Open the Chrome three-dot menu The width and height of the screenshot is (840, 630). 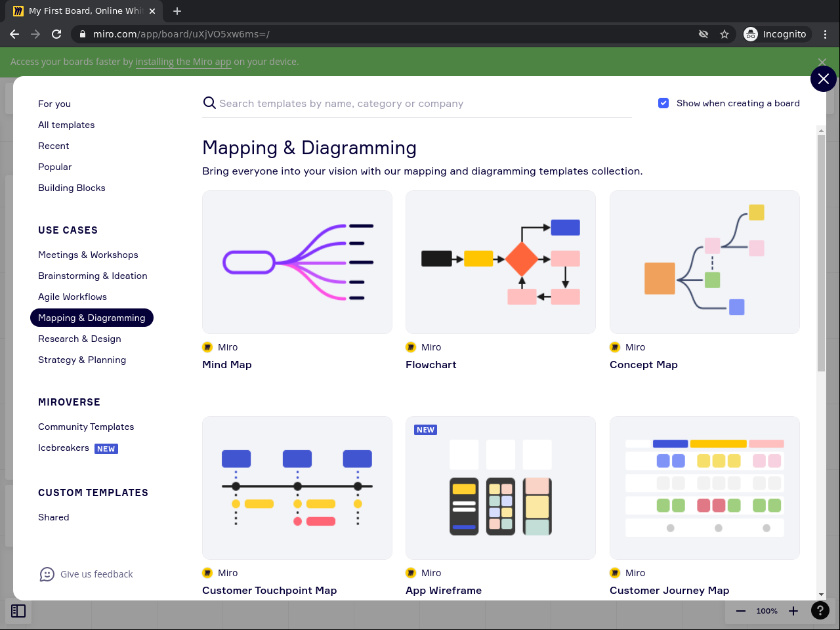pyautogui.click(x=826, y=34)
